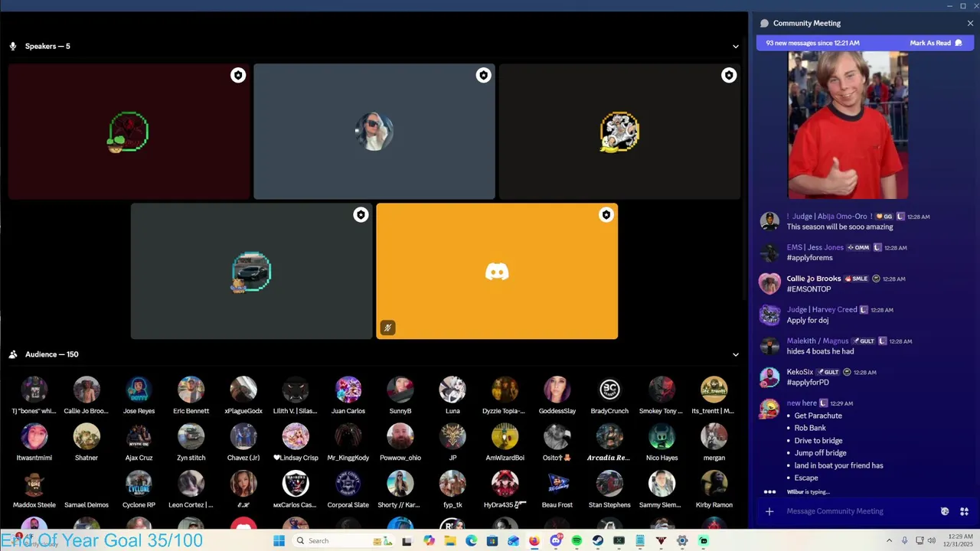This screenshot has width=980, height=551.
Task: Click the Kirby Ramon audience avatar
Action: (714, 484)
